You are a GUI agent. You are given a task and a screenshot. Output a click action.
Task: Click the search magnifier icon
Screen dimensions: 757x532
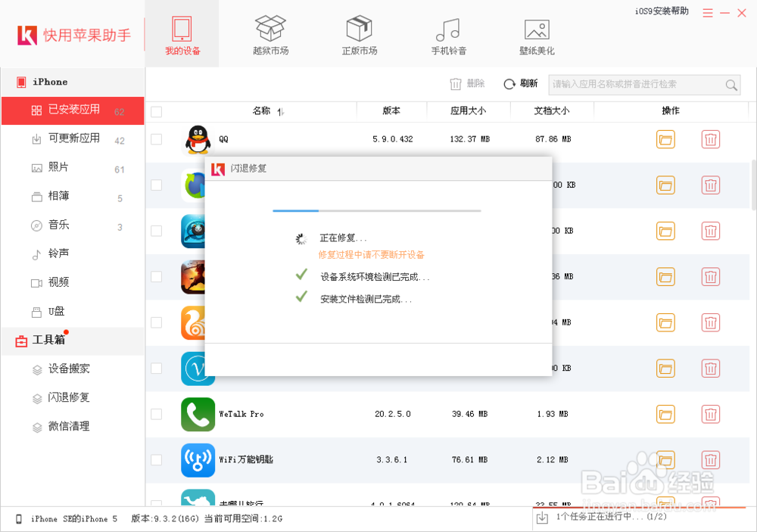tap(731, 85)
